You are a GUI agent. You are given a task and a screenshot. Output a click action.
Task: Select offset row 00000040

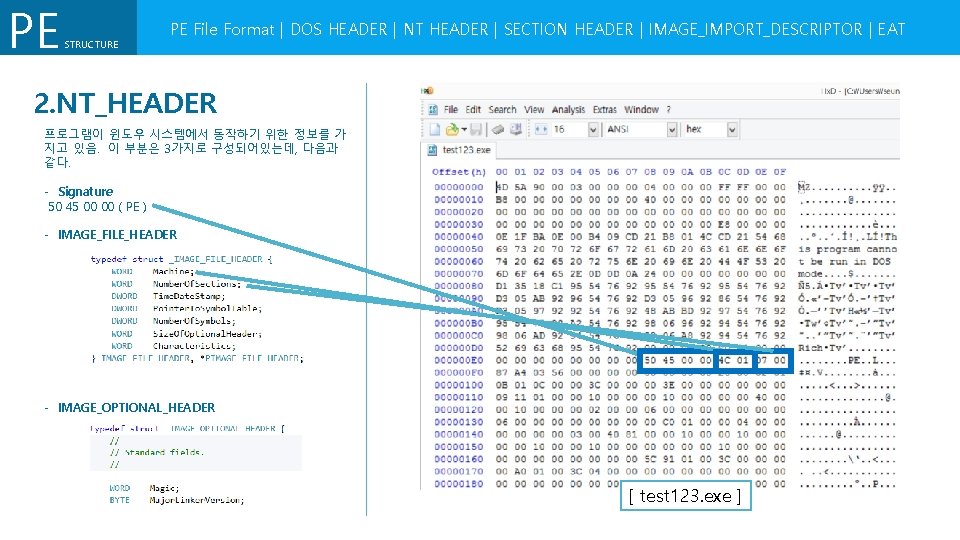[x=459, y=236]
